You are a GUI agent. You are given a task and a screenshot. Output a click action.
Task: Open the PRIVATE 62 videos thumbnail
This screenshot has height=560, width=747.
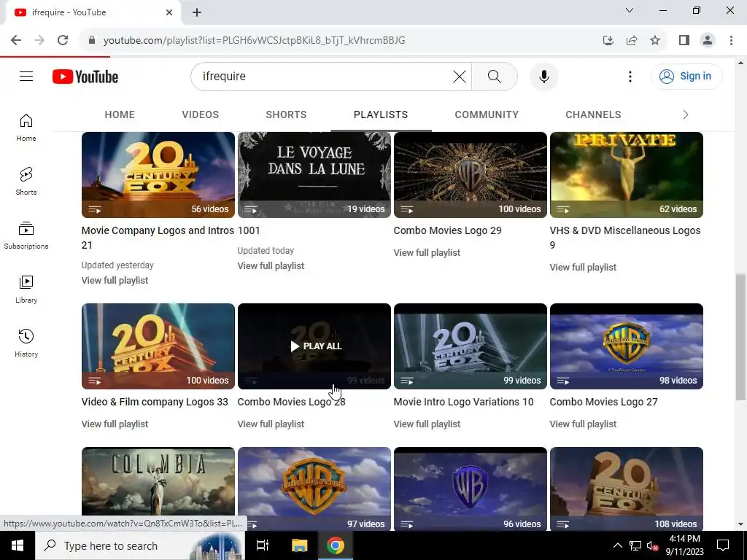(627, 175)
